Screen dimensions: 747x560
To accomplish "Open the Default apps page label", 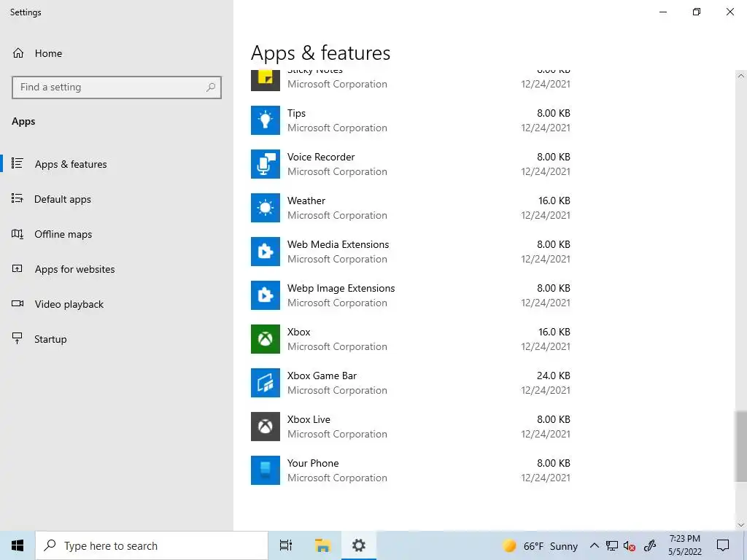I will pyautogui.click(x=63, y=199).
